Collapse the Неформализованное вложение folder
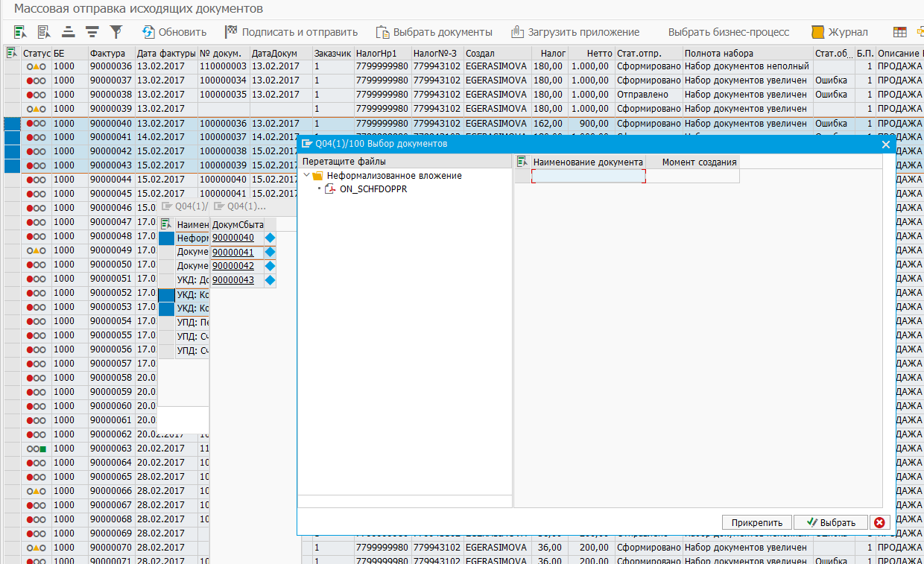 tap(307, 176)
